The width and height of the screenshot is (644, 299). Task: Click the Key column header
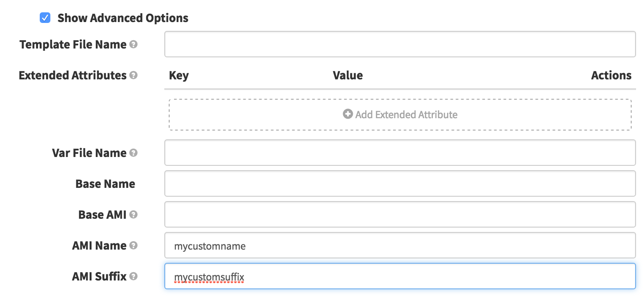click(179, 75)
